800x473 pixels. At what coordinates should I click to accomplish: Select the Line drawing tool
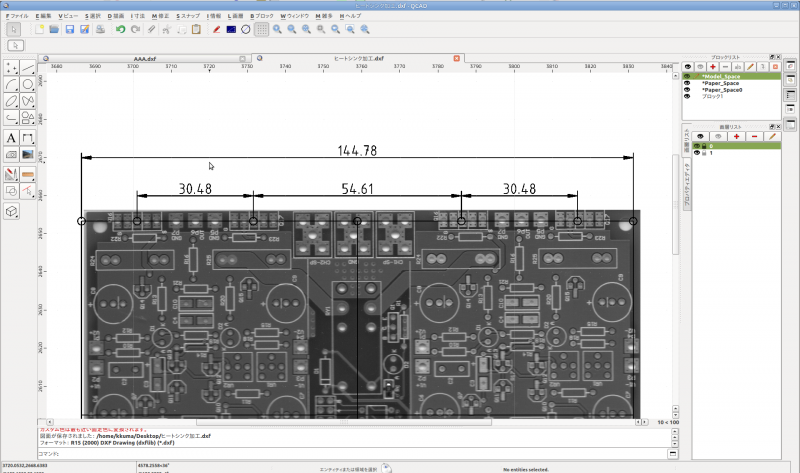29,68
